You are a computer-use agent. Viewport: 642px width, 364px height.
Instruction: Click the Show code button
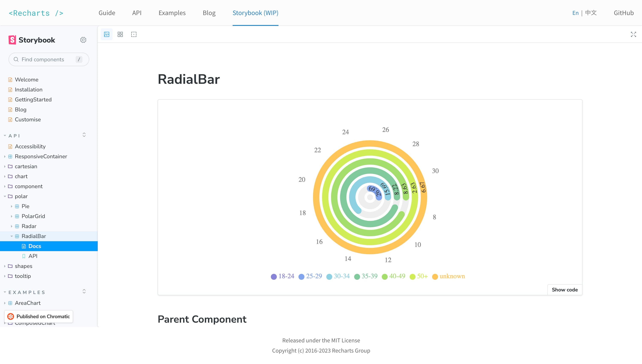click(565, 290)
